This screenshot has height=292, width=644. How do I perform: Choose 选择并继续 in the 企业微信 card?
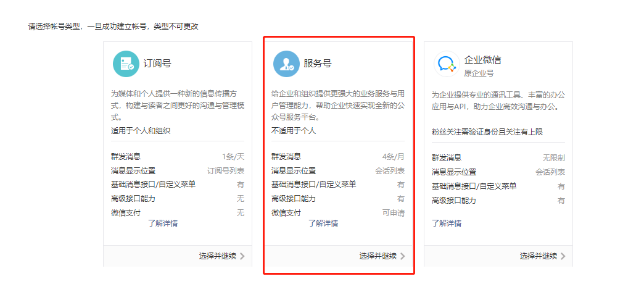point(539,256)
